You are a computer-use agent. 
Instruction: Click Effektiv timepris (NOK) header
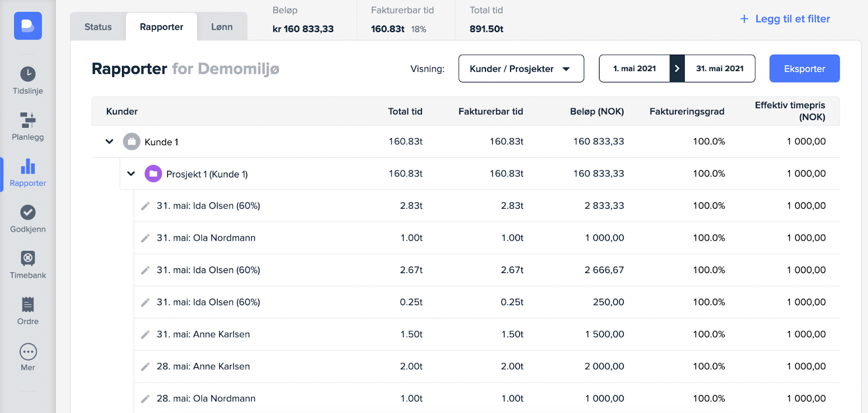pyautogui.click(x=790, y=111)
